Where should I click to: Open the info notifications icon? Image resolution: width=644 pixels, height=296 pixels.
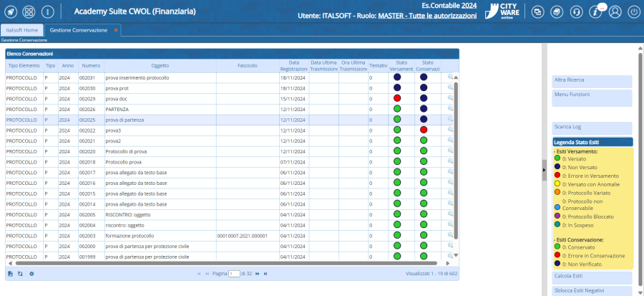595,12
